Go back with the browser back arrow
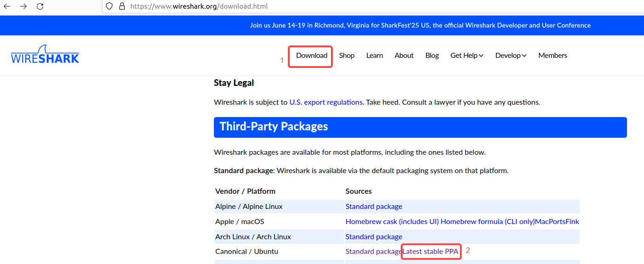The width and height of the screenshot is (644, 264). pyautogui.click(x=7, y=6)
